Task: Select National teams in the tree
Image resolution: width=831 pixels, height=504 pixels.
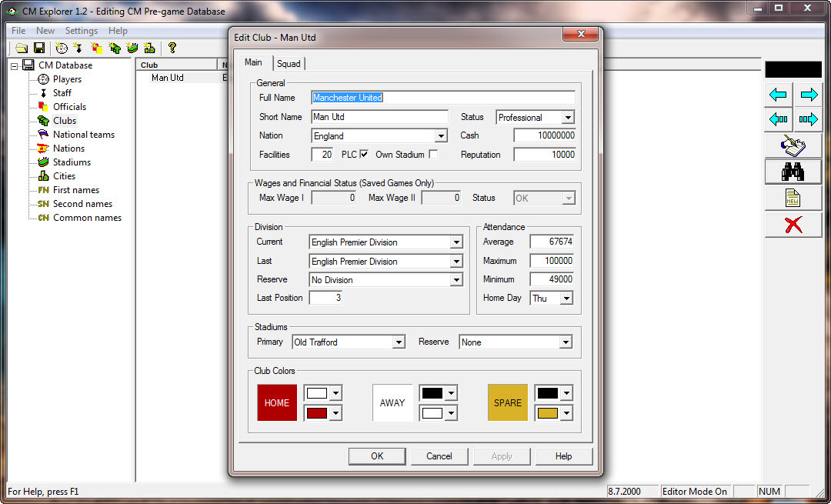Action: [84, 135]
